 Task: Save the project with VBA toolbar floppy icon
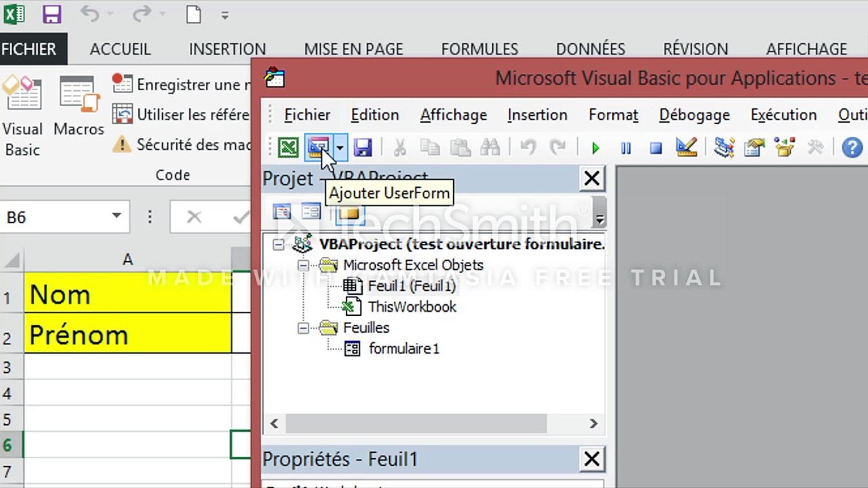[x=363, y=147]
